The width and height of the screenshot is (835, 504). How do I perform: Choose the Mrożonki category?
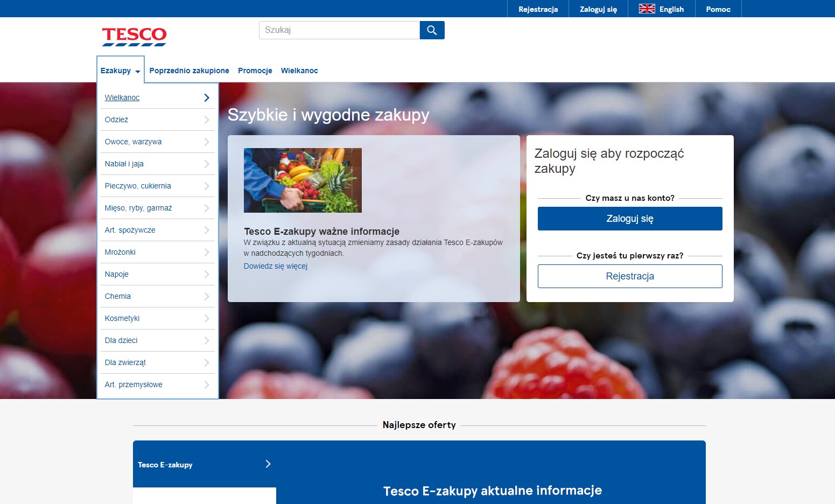tap(120, 252)
